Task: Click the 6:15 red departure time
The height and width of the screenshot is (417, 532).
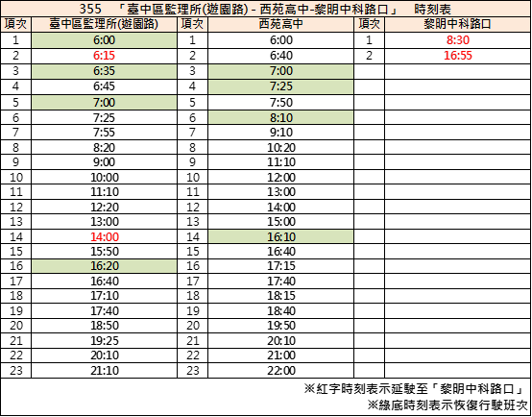Action: (104, 56)
